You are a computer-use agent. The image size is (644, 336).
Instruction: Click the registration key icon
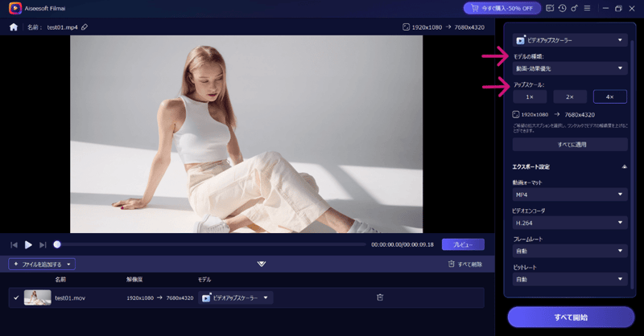point(572,8)
